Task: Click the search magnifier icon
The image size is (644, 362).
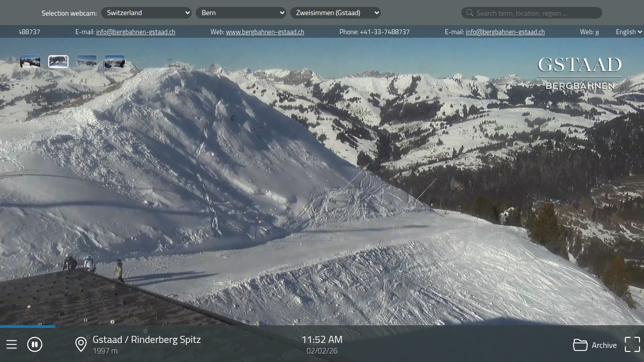Action: coord(469,13)
